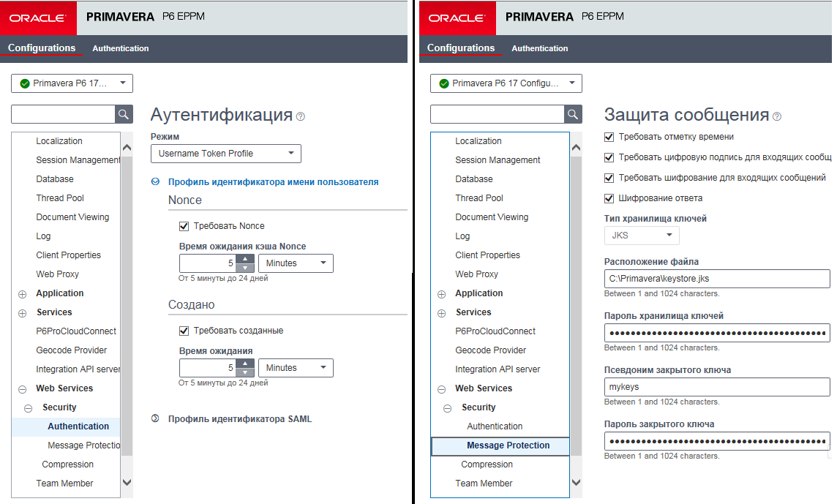Select Client Properties in right window tree
This screenshot has width=837, height=504.
click(487, 255)
